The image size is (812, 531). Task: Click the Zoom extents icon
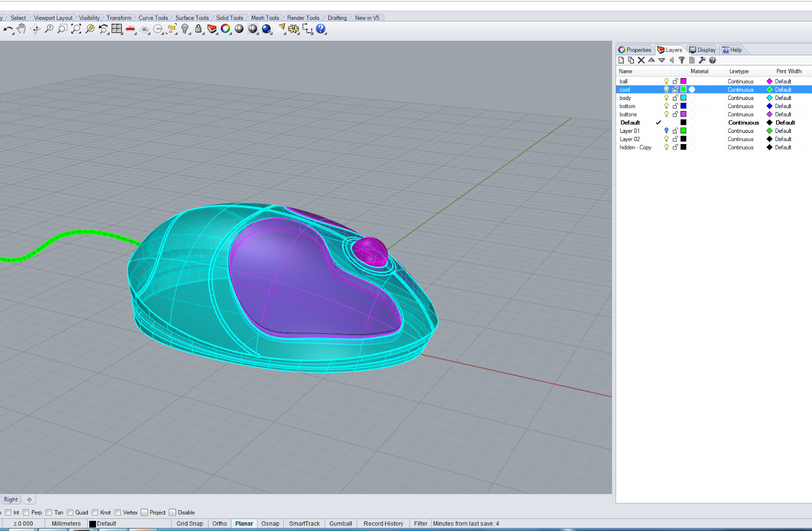click(76, 29)
